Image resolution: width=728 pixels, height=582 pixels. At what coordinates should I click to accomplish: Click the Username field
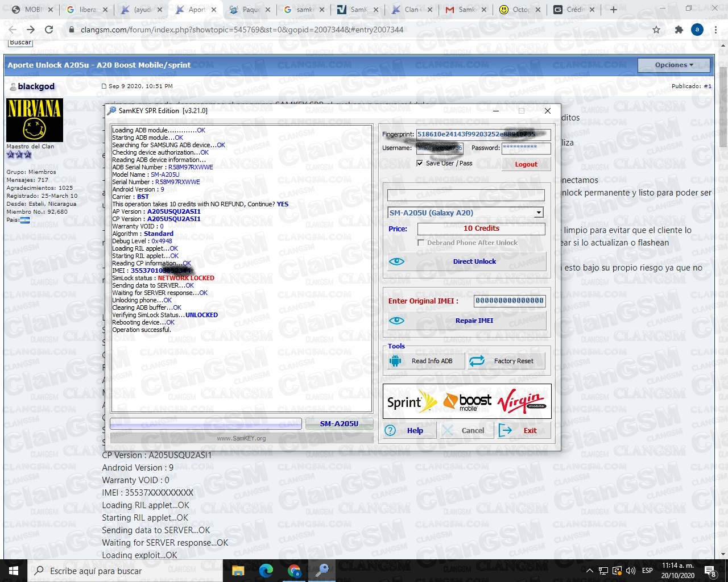point(440,148)
